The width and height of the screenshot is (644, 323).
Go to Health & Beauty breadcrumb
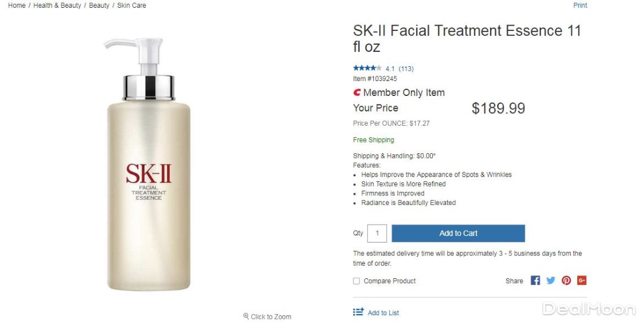pyautogui.click(x=57, y=5)
